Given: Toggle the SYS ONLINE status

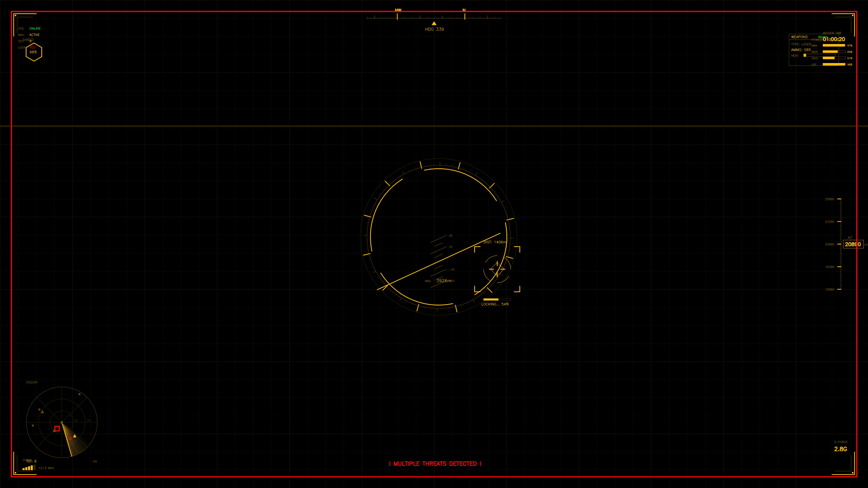Looking at the screenshot, I should [x=35, y=28].
